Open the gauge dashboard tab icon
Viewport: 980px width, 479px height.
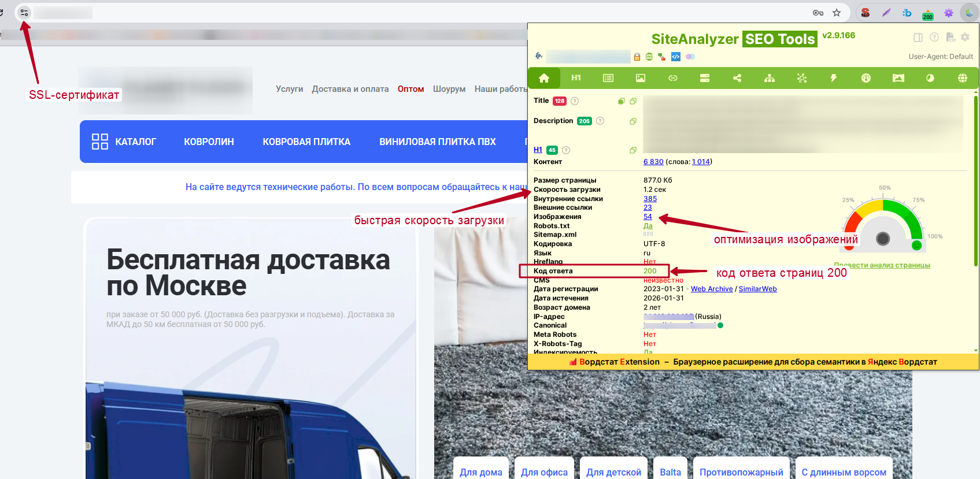click(866, 78)
